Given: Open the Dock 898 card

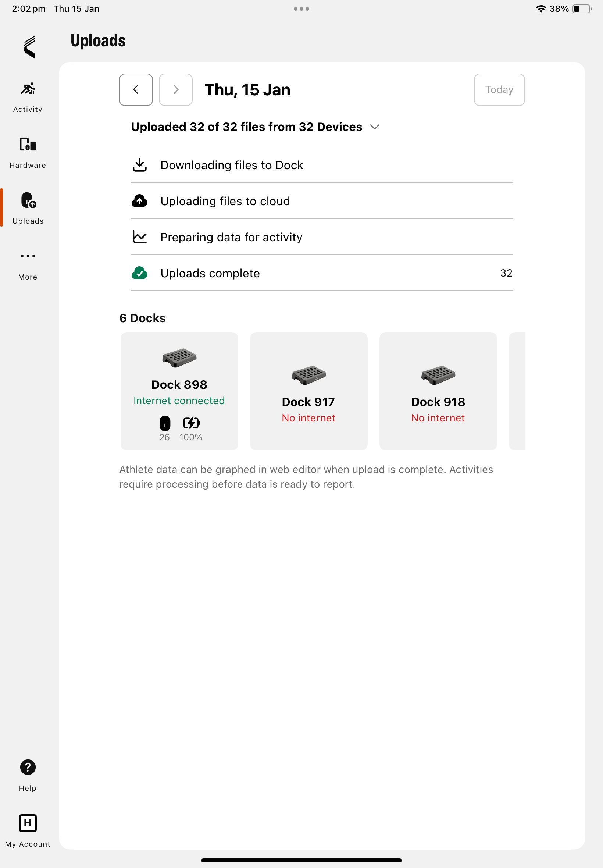Looking at the screenshot, I should (179, 391).
